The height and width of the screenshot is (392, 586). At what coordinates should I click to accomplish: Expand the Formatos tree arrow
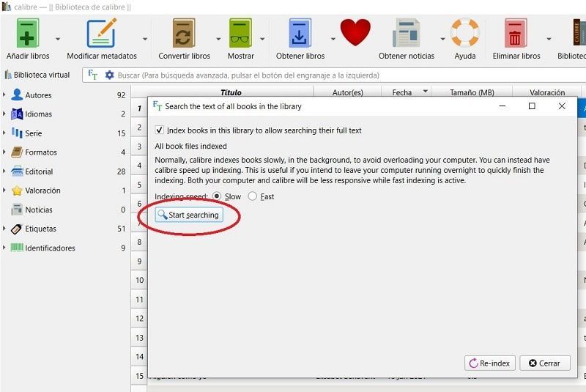(x=4, y=152)
